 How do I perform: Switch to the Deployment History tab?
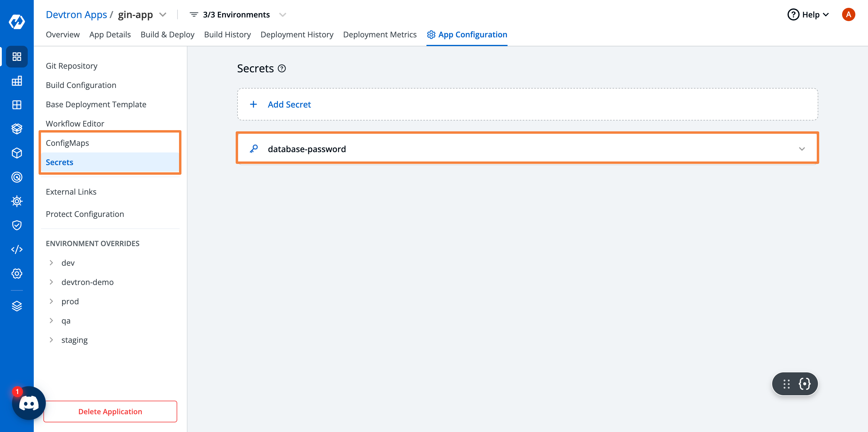coord(297,35)
